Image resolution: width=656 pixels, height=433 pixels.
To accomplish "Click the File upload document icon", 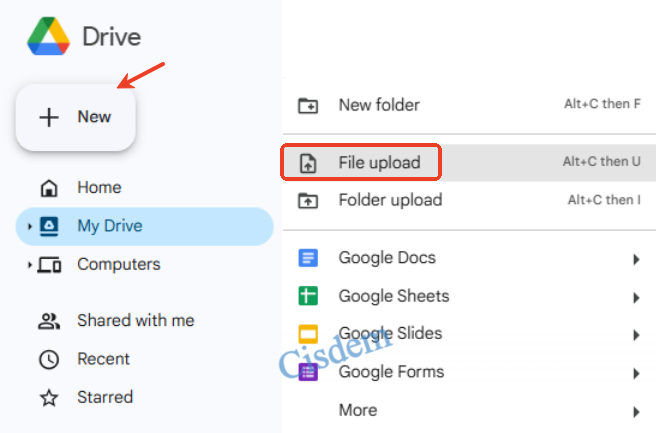I will pyautogui.click(x=308, y=163).
